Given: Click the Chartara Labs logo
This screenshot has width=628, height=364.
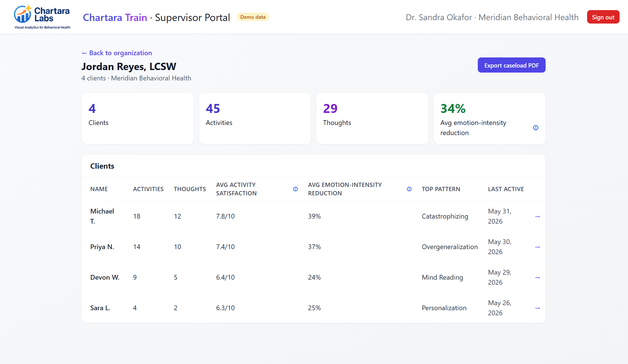Looking at the screenshot, I should pyautogui.click(x=42, y=17).
